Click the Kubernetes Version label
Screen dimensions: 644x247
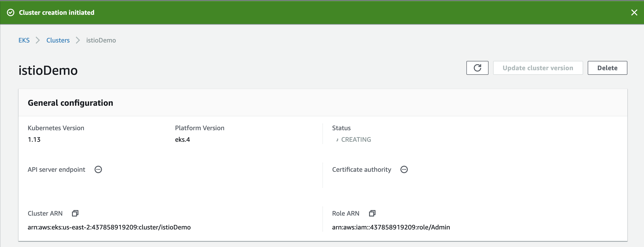56,128
